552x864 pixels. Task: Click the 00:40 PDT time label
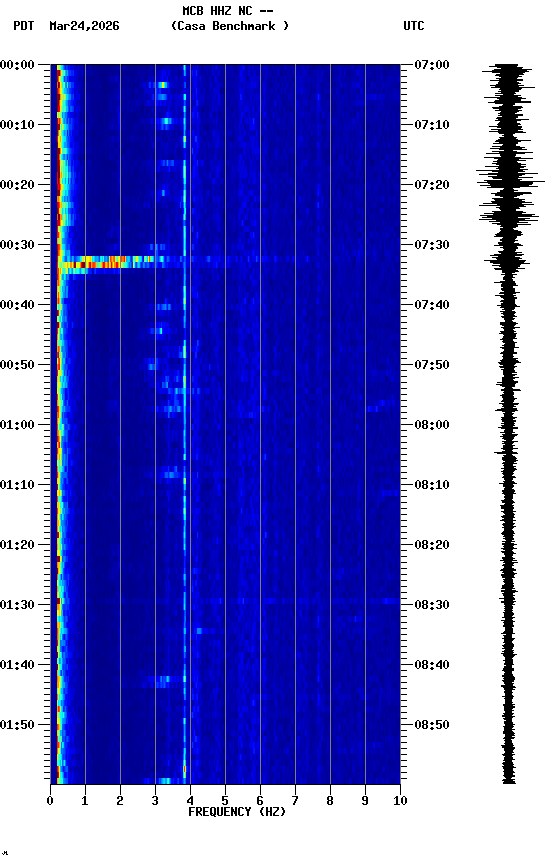click(x=17, y=305)
